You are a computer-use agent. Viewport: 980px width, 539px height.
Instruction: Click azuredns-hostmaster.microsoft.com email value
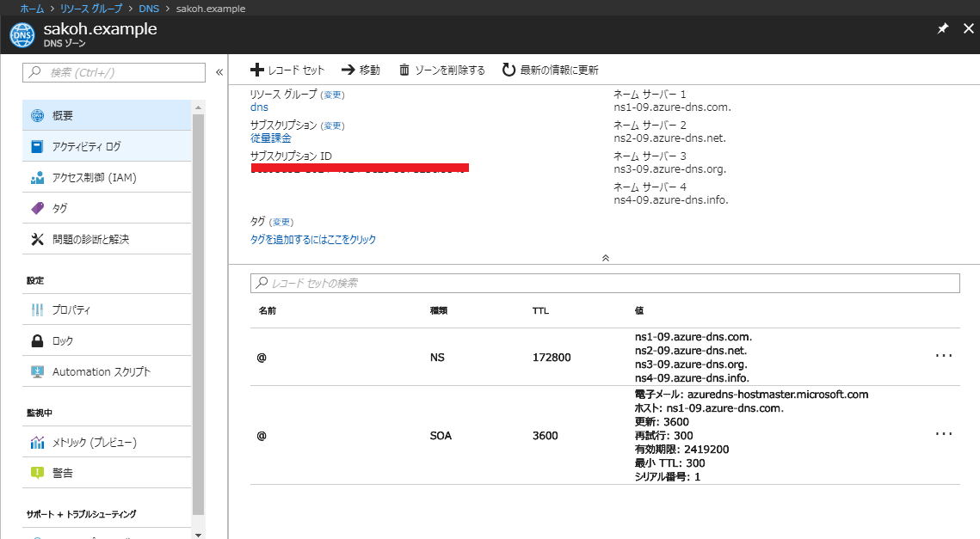(778, 394)
